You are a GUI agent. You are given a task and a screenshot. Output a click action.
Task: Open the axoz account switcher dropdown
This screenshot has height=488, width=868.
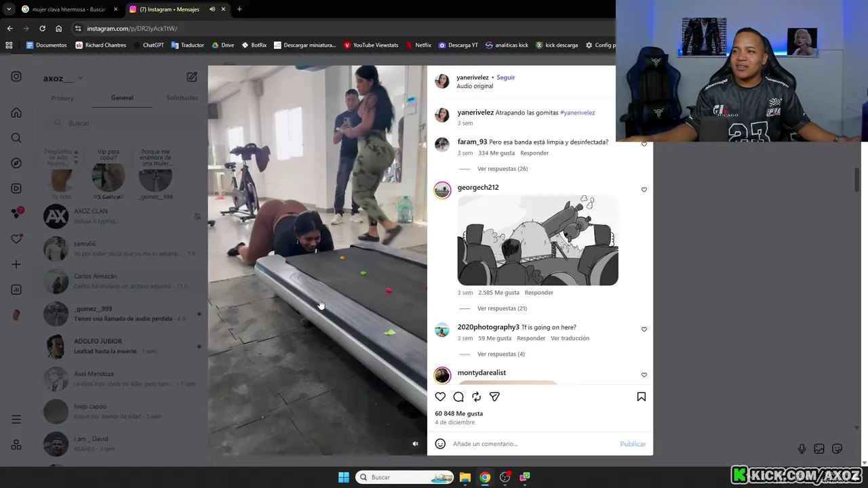coord(62,78)
